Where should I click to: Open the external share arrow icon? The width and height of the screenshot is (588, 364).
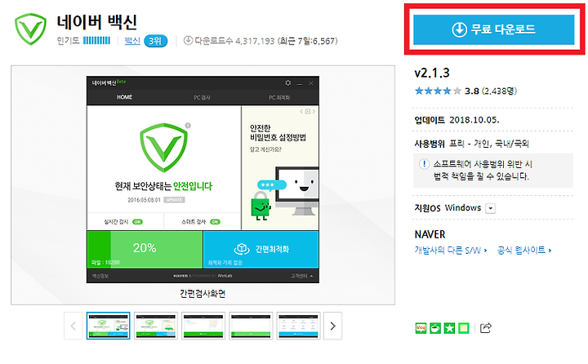[x=486, y=328]
